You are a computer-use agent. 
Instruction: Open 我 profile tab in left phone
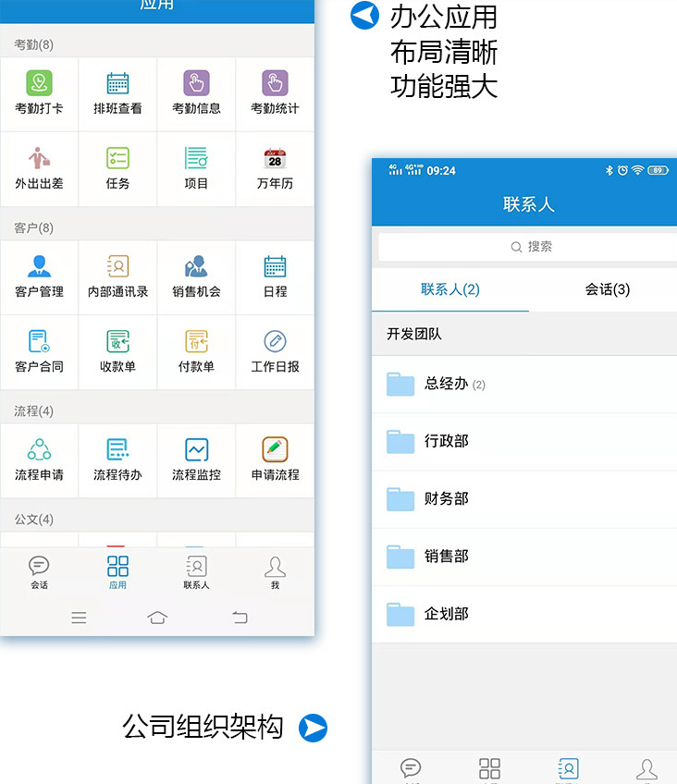tap(275, 572)
